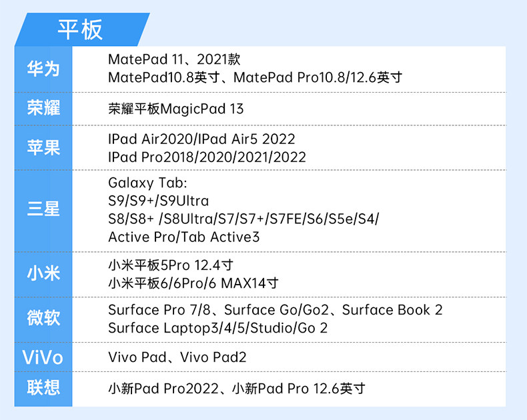
Task: Click the Surface Laptop3/4/5/Studio/Go 2 line
Action: tap(217, 328)
